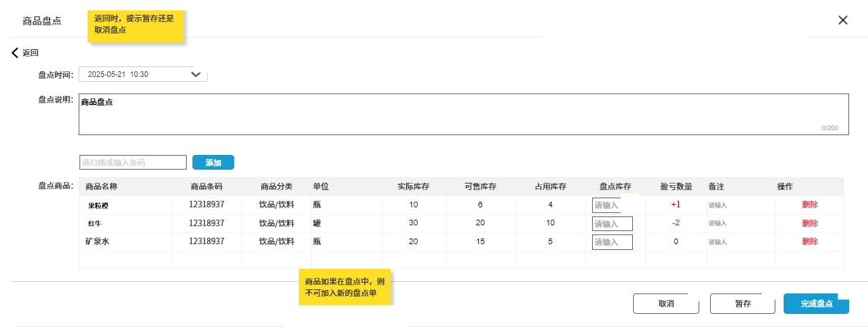The image size is (868, 327).
Task: Click the 盈亏数量 column header
Action: tap(676, 187)
